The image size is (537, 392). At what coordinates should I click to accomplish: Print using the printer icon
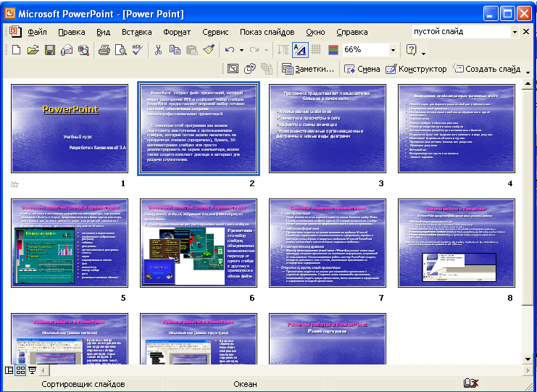point(104,50)
